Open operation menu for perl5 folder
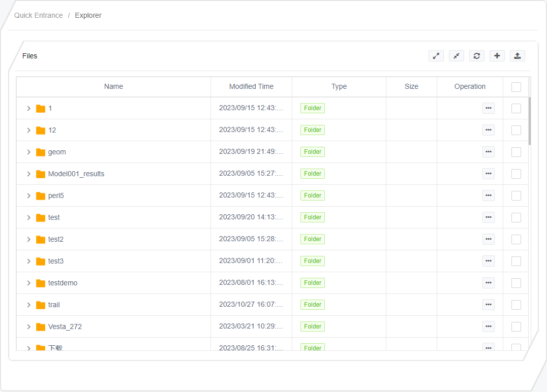Image resolution: width=547 pixels, height=392 pixels. [x=489, y=195]
